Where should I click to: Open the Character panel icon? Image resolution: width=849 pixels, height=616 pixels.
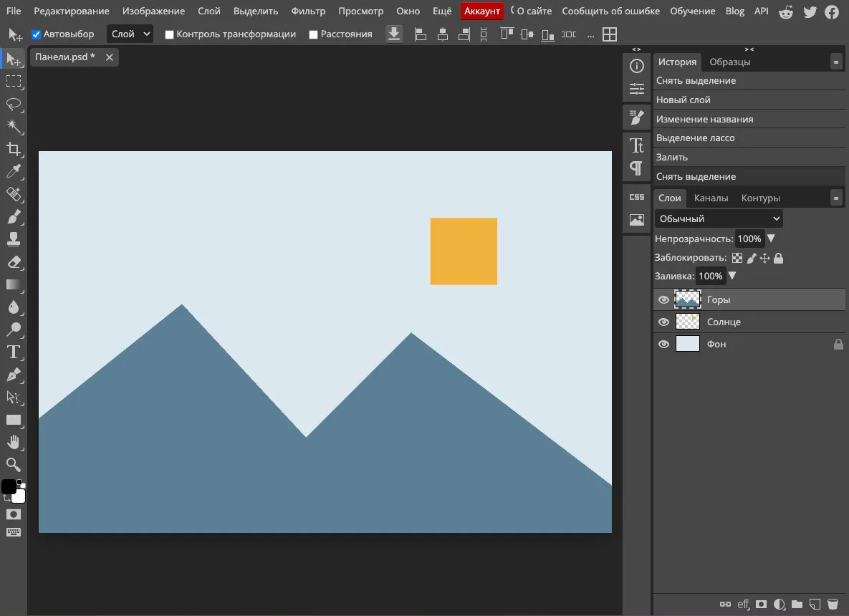click(x=637, y=145)
